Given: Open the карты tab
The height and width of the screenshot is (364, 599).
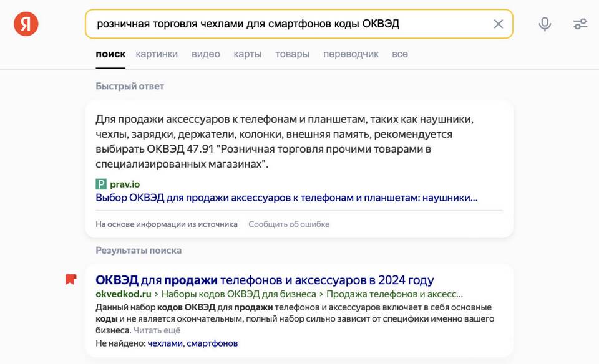Looking at the screenshot, I should (248, 54).
